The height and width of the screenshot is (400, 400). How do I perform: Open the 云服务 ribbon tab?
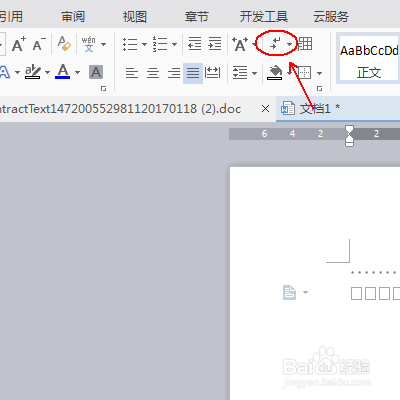coord(331,16)
